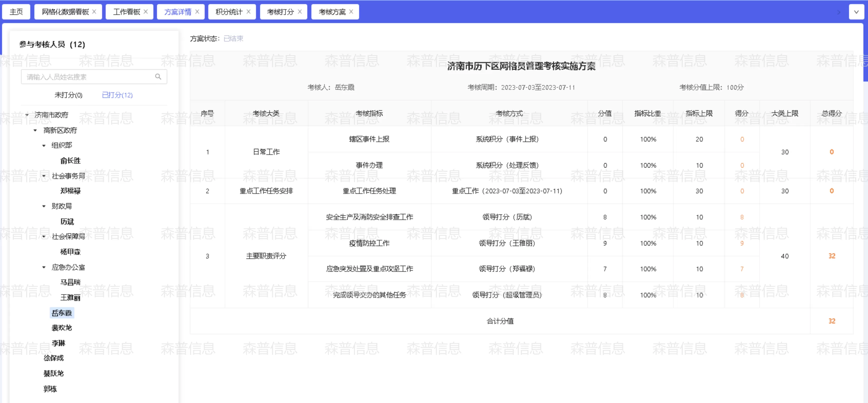The width and height of the screenshot is (868, 403).
Task: Click the 重点工作任务安排 category cell
Action: coord(266,191)
